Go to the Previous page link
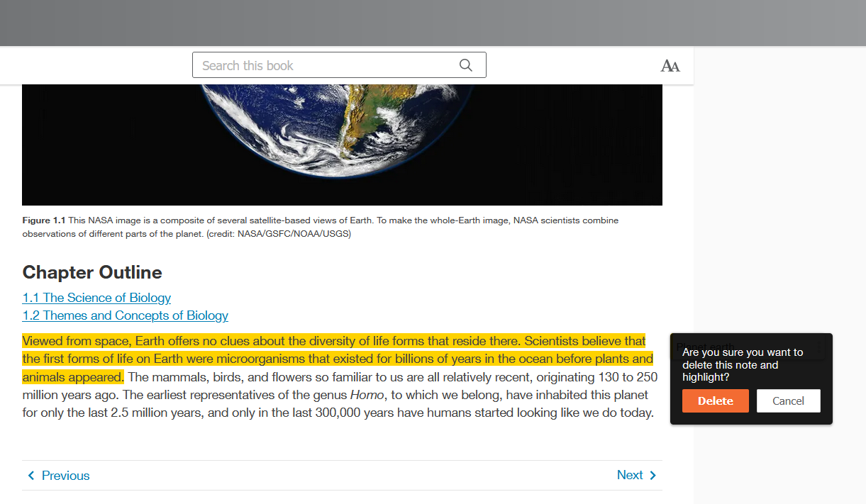The height and width of the screenshot is (504, 866). pyautogui.click(x=65, y=476)
